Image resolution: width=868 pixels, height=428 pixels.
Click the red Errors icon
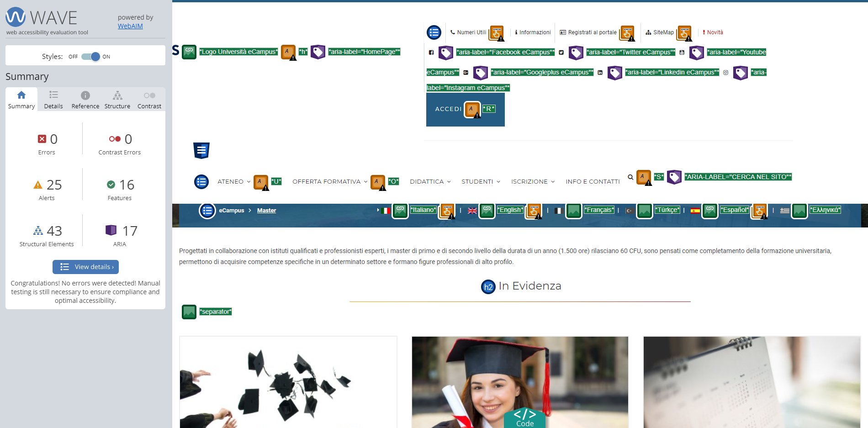point(42,139)
